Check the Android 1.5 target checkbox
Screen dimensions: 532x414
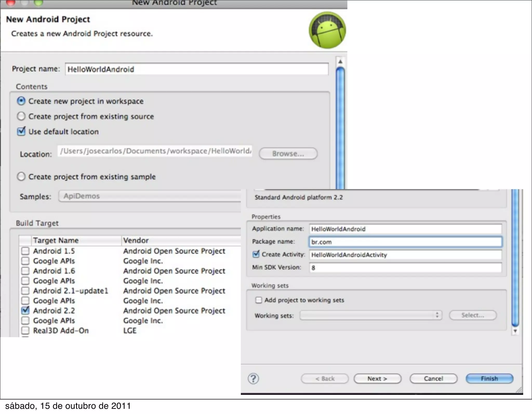(x=25, y=251)
